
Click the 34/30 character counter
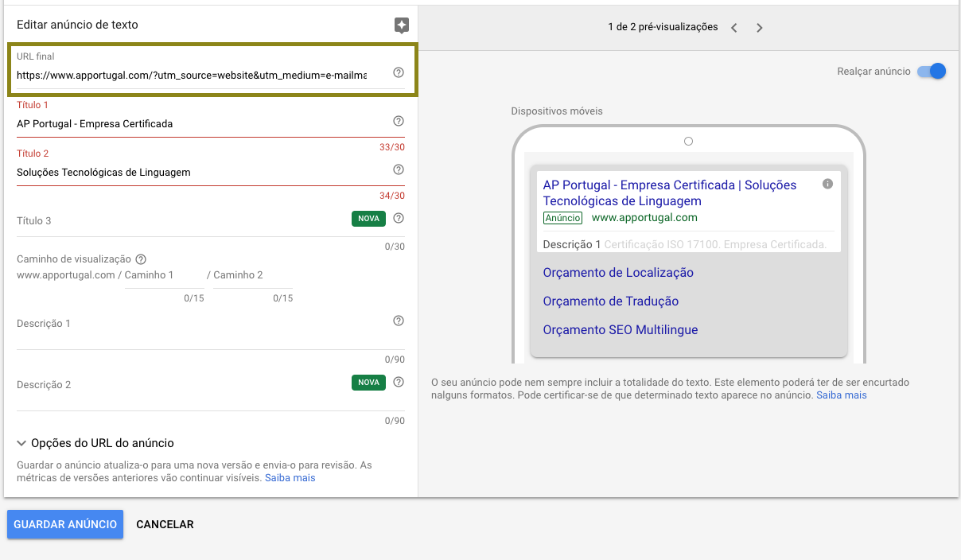click(x=392, y=196)
